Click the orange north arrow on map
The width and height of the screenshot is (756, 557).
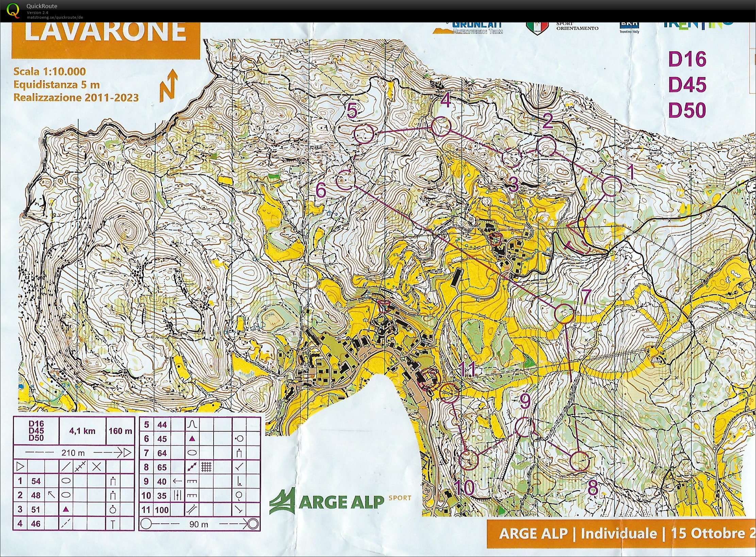pyautogui.click(x=169, y=85)
